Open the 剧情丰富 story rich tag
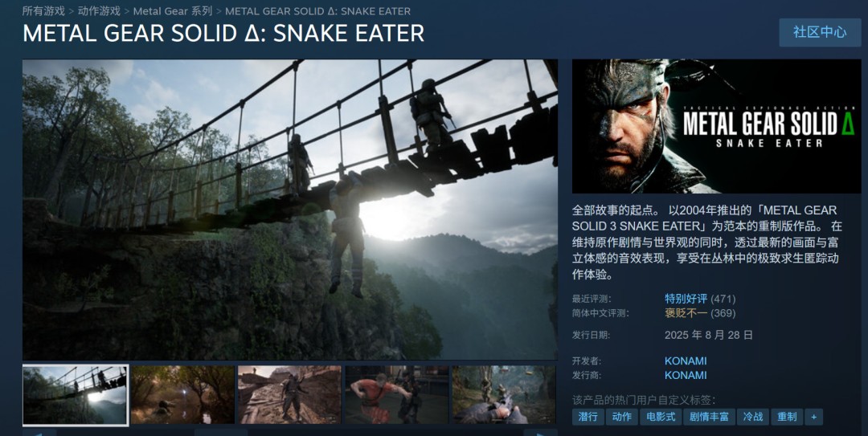 [709, 417]
